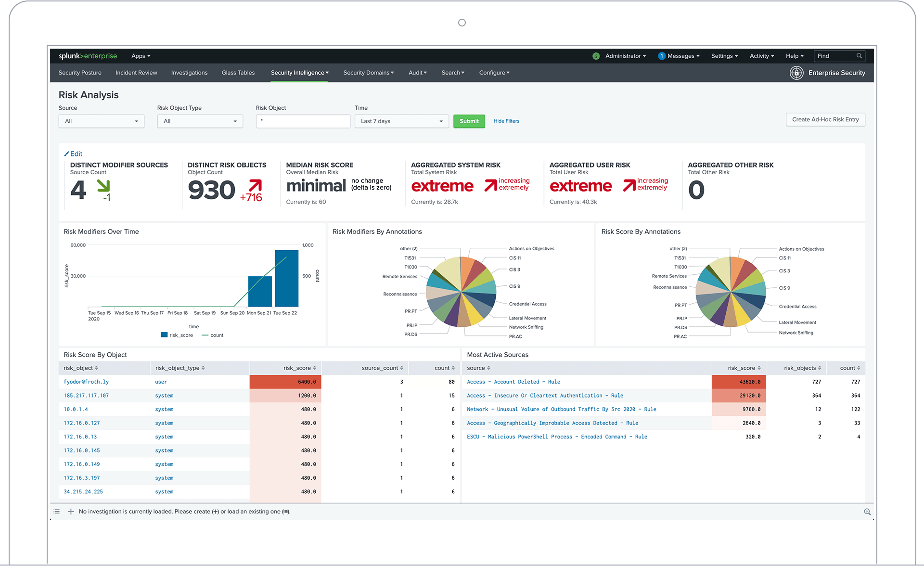Open Access Geographically Improbable Access Detected rule
924x566 pixels.
(x=552, y=423)
